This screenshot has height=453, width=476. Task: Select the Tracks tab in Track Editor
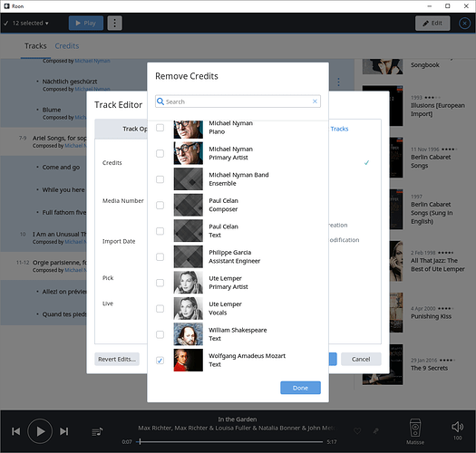[x=339, y=129]
